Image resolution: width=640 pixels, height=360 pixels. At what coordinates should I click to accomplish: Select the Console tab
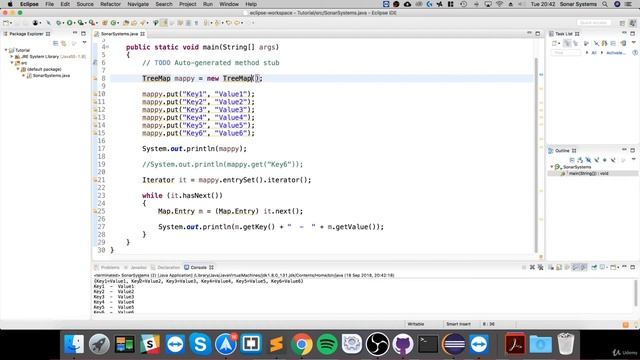198,267
